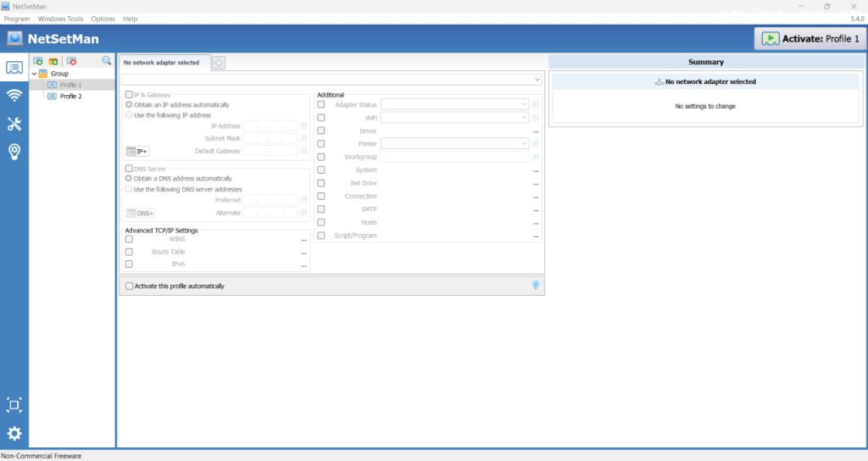Enable the DNS Server checkbox
Image resolution: width=868 pixels, height=461 pixels.
click(x=129, y=169)
